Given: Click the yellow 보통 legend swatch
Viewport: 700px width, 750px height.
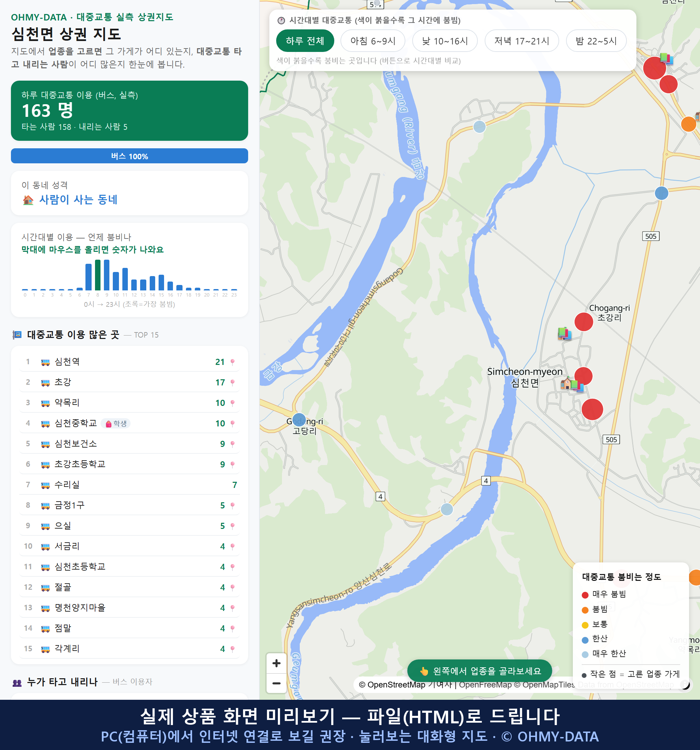Looking at the screenshot, I should [x=585, y=625].
